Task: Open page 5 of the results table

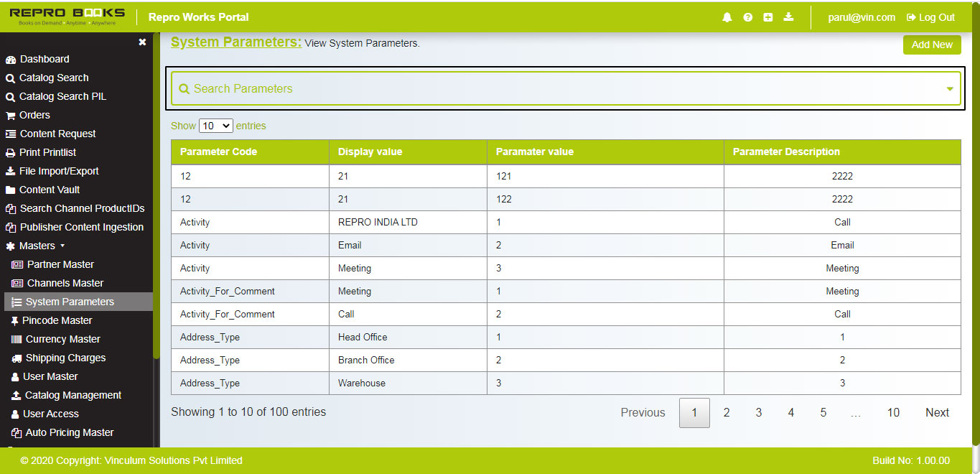Action: pos(823,412)
